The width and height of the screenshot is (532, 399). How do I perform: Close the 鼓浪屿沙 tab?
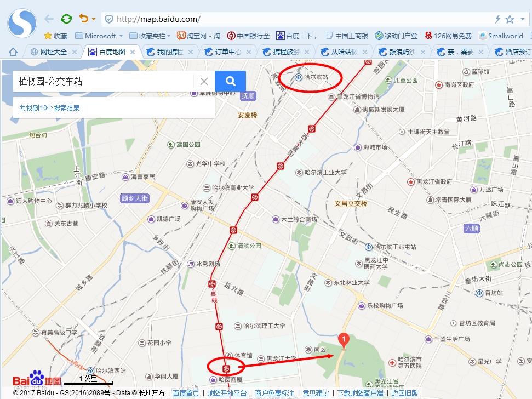tap(423, 52)
